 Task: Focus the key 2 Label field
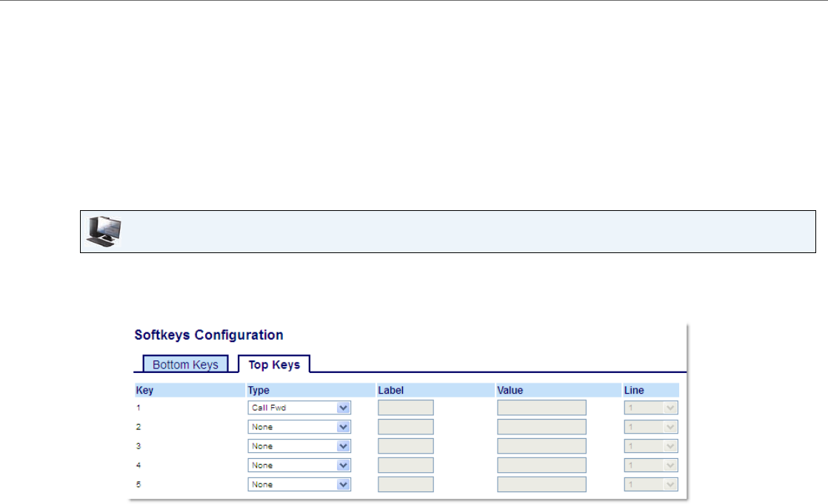click(405, 427)
